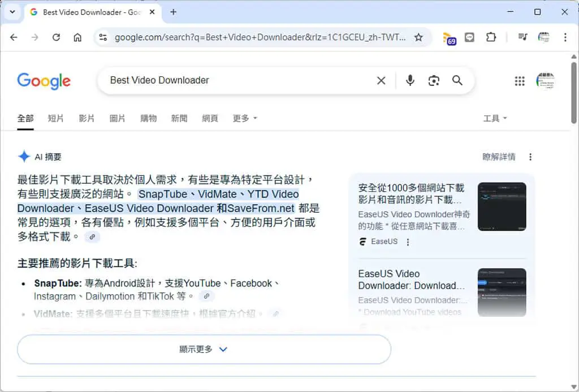Open Chrome's three-dot menu
Viewport: 579px width, 392px height.
pyautogui.click(x=565, y=37)
